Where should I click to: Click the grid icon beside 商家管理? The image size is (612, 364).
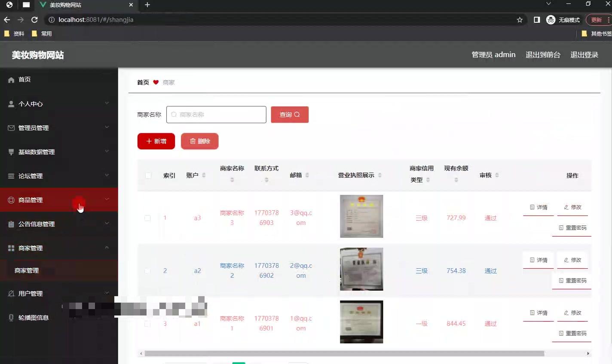[11, 248]
